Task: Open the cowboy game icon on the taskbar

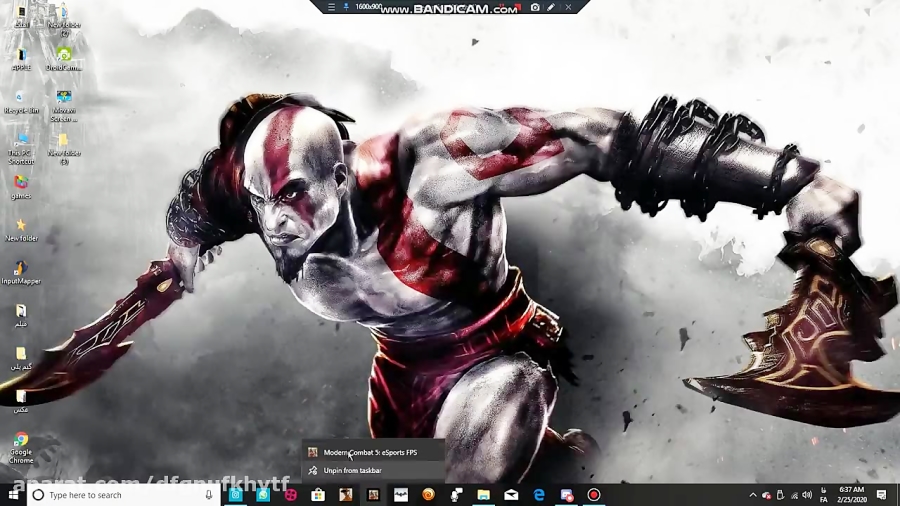Action: [346, 495]
